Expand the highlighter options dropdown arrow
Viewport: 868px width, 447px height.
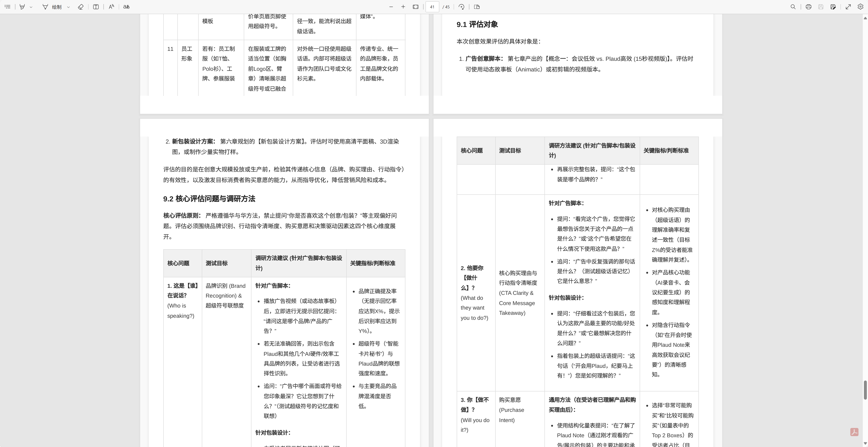(31, 7)
